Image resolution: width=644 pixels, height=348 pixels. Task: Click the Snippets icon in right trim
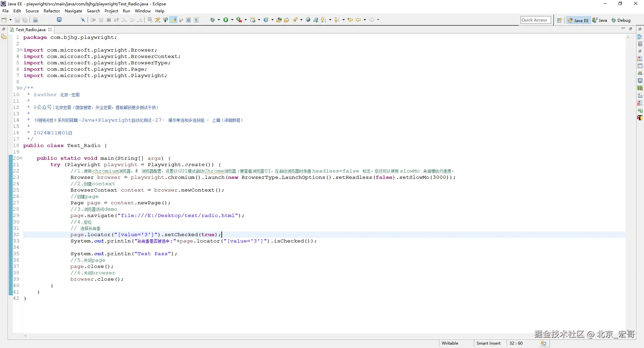coord(640,95)
